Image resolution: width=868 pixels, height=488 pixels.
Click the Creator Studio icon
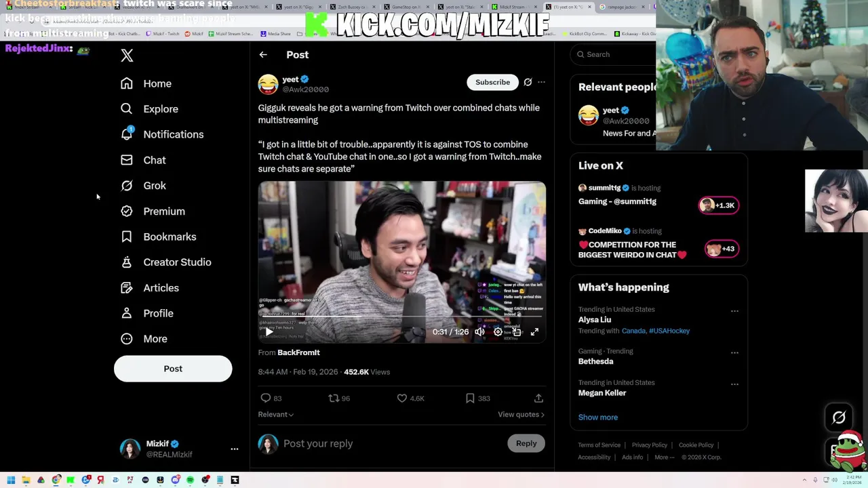coord(127,262)
